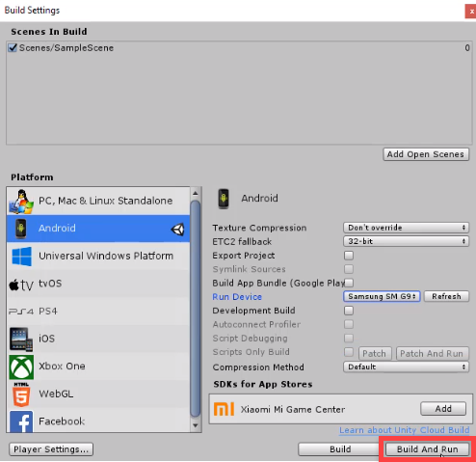Click the Build button

[340, 449]
